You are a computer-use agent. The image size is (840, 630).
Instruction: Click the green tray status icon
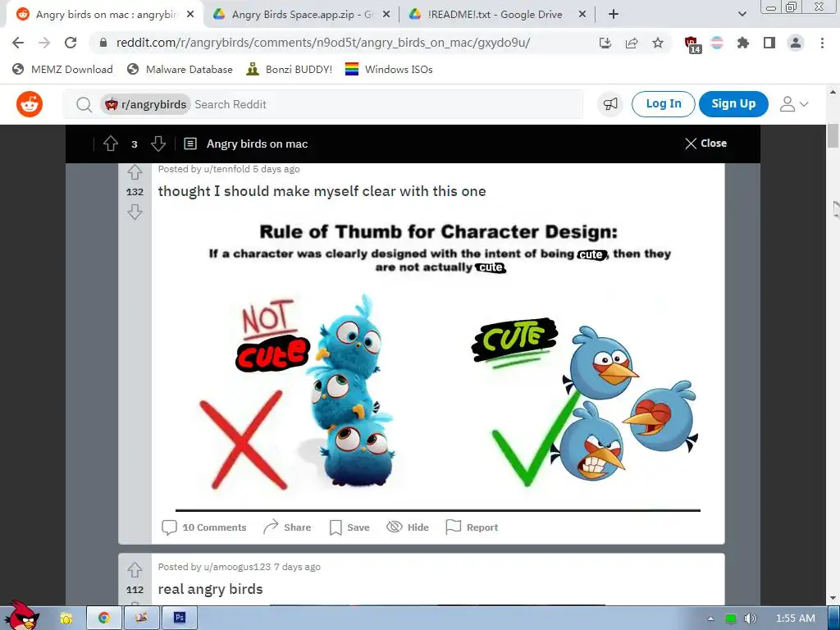coord(730,619)
